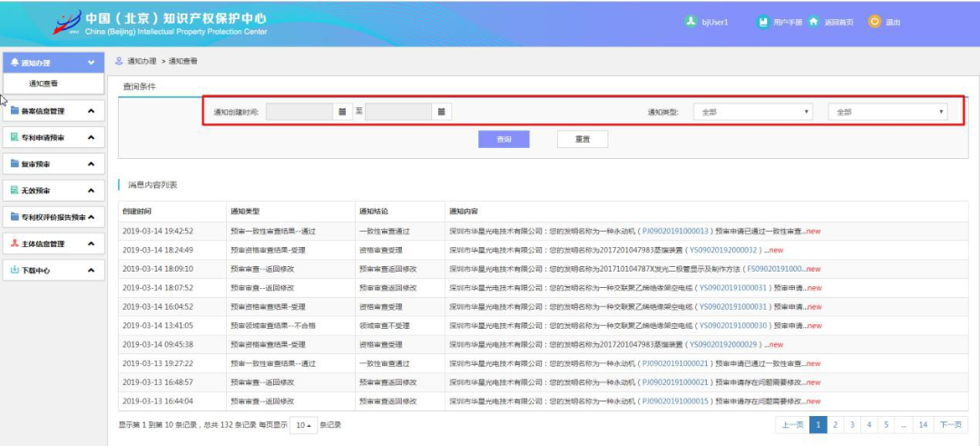Expand the 专利申请预审 sidebar section
Viewport: 980px width, 446px height.
(91, 137)
